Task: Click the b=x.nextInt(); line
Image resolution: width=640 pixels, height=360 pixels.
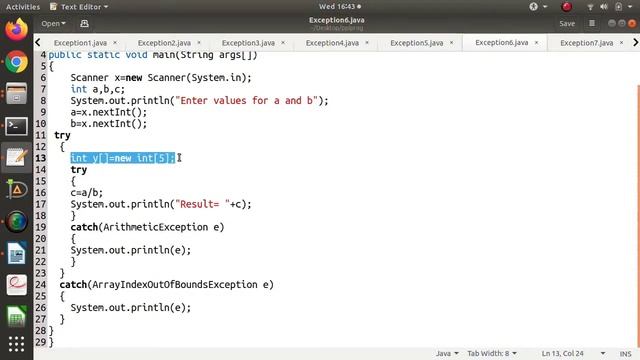Action: tap(109, 123)
